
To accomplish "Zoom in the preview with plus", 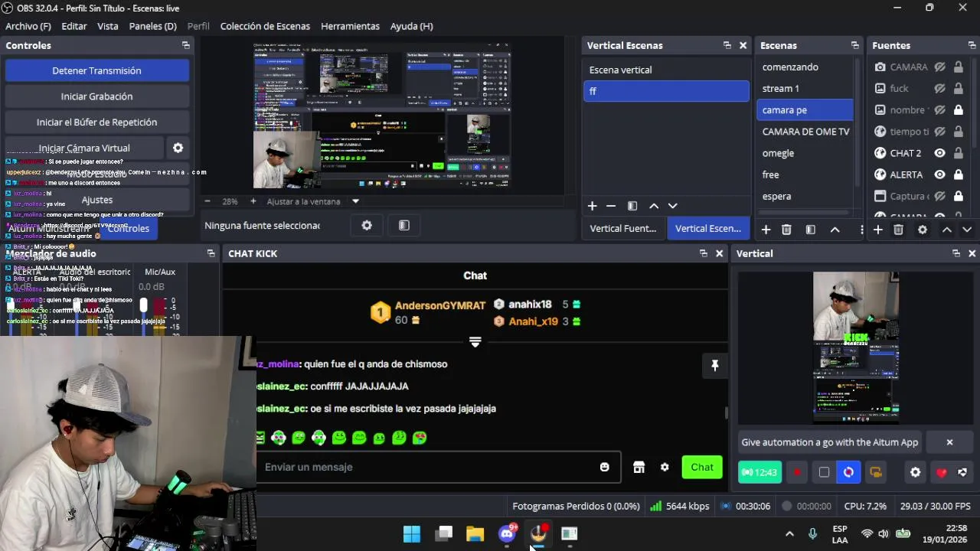I will point(253,201).
